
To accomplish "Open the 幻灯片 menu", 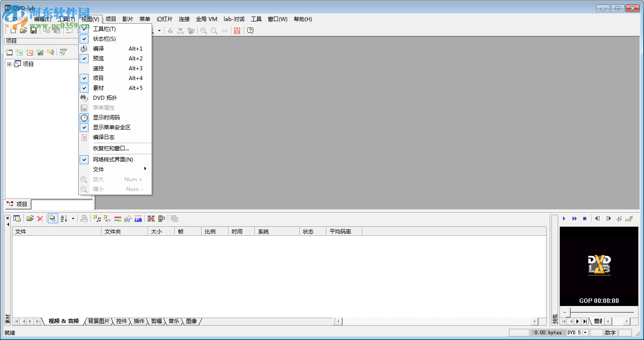I will [x=165, y=19].
